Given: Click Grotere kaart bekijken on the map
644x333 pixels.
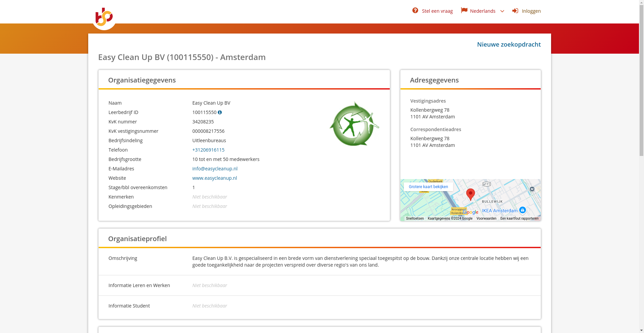Looking at the screenshot, I should click(428, 187).
